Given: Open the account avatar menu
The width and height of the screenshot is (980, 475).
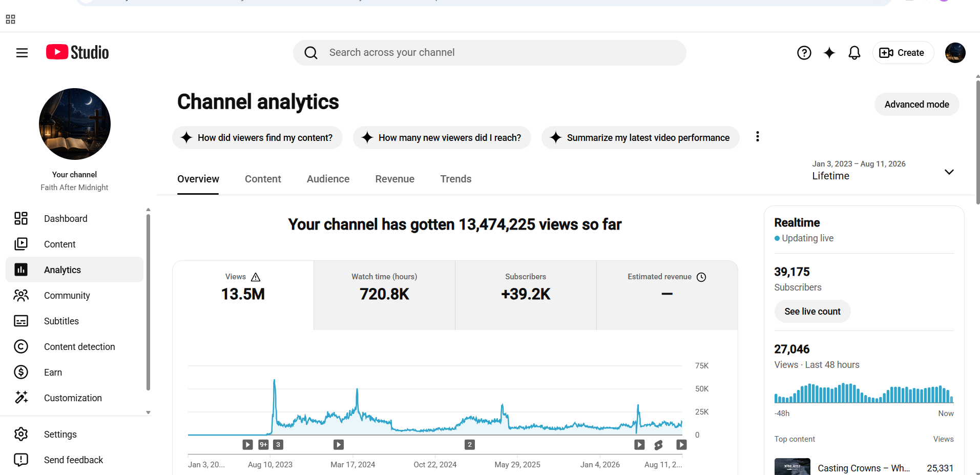Looking at the screenshot, I should click(955, 53).
